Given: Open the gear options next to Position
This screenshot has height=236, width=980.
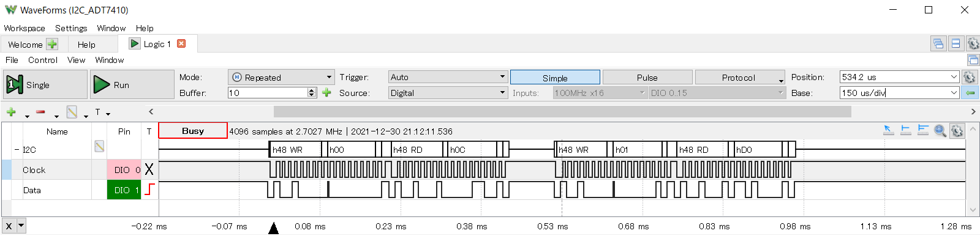Looking at the screenshot, I should coord(969,77).
